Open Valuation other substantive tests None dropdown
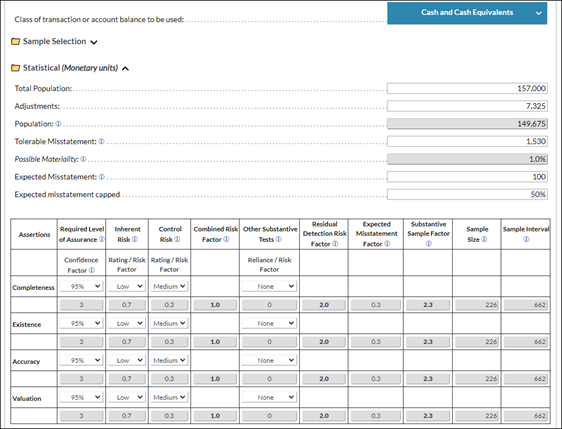 [x=269, y=397]
